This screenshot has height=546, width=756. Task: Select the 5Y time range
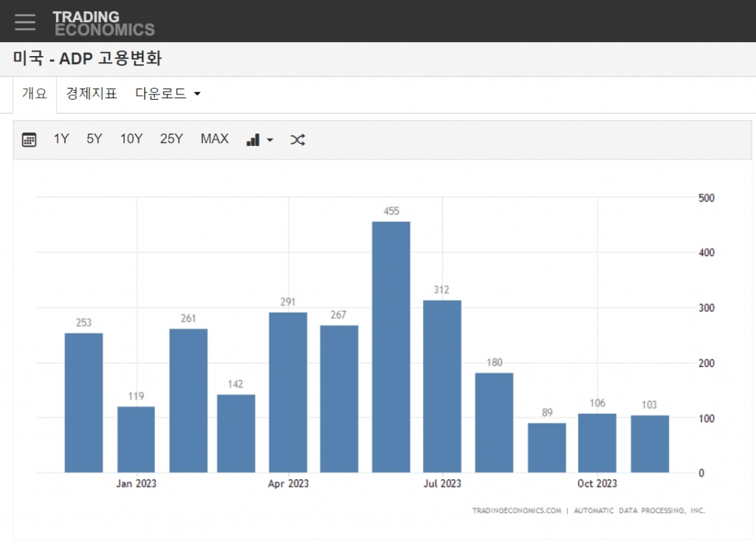click(x=94, y=139)
